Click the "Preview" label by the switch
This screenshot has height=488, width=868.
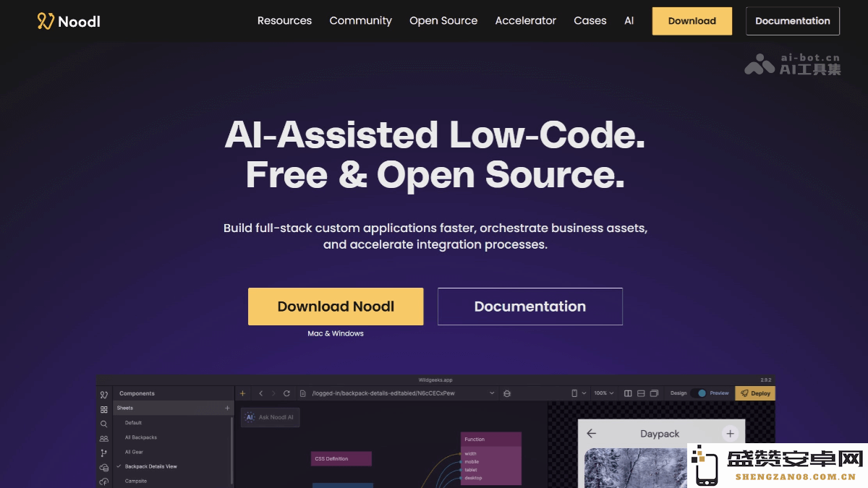pos(720,393)
